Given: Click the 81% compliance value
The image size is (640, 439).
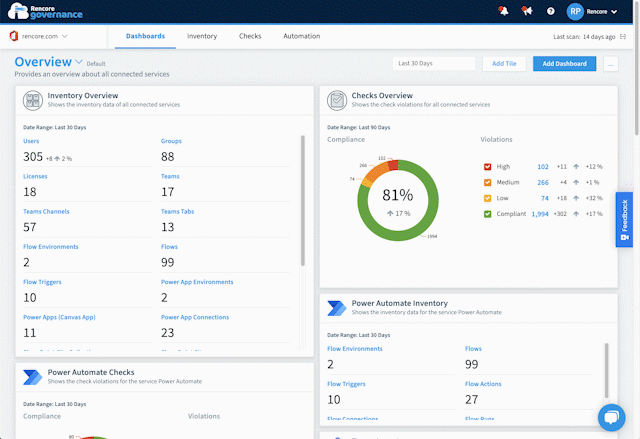Looking at the screenshot, I should 398,195.
